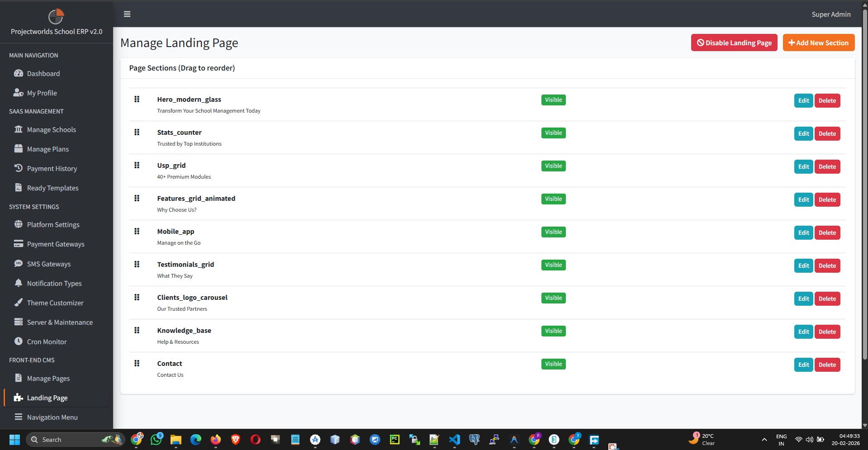868x450 pixels.
Task: Open Cron Monitor using the clock icon
Action: pos(19,341)
